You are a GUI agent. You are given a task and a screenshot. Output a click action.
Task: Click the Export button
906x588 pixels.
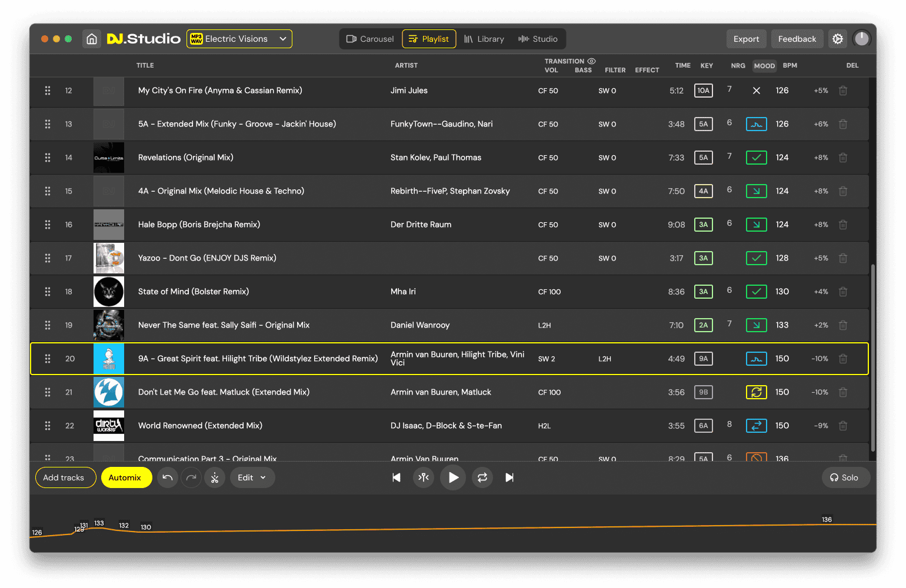[x=746, y=39]
